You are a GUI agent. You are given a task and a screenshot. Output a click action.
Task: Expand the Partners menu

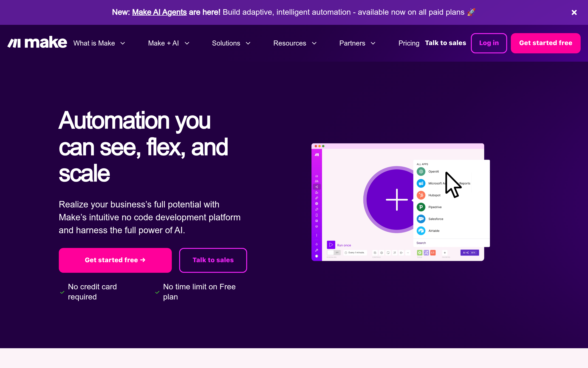(357, 43)
